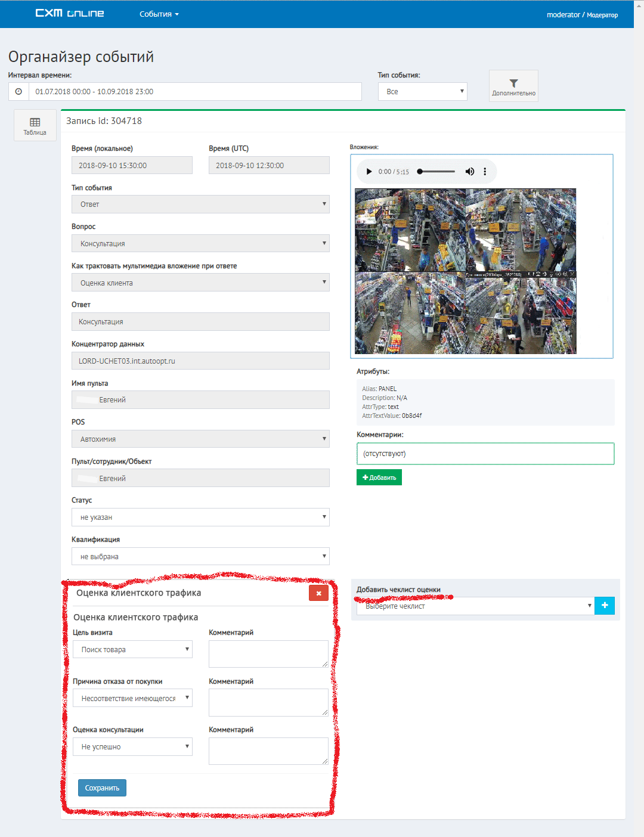Play the attached audio recording
The height and width of the screenshot is (837, 644).
[369, 172]
